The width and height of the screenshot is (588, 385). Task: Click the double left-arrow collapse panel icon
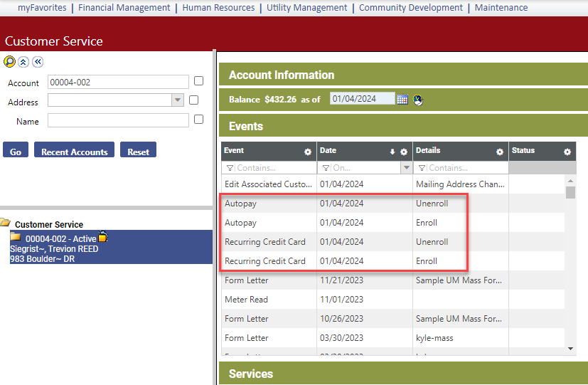(x=38, y=61)
